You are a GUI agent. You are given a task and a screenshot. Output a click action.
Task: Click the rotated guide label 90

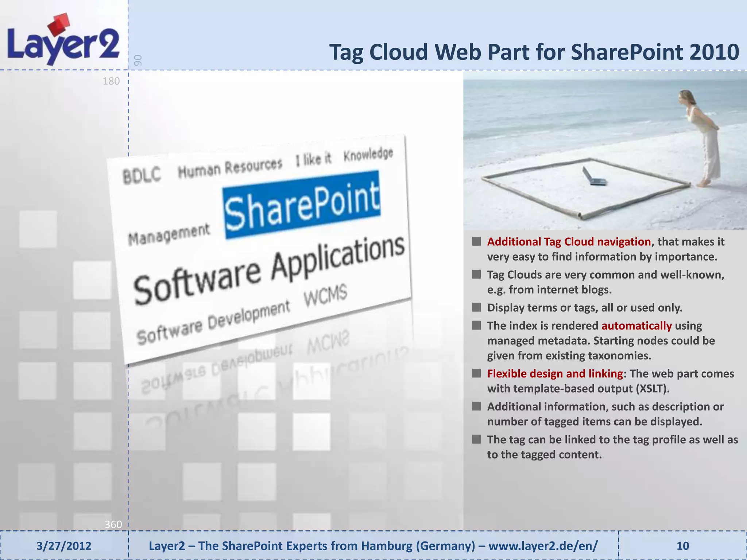click(138, 61)
